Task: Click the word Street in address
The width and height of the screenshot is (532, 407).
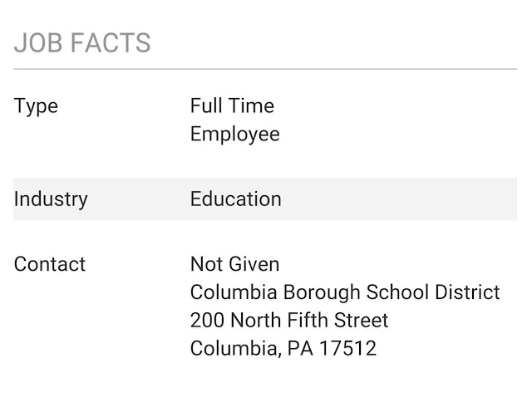Action: coord(361,320)
